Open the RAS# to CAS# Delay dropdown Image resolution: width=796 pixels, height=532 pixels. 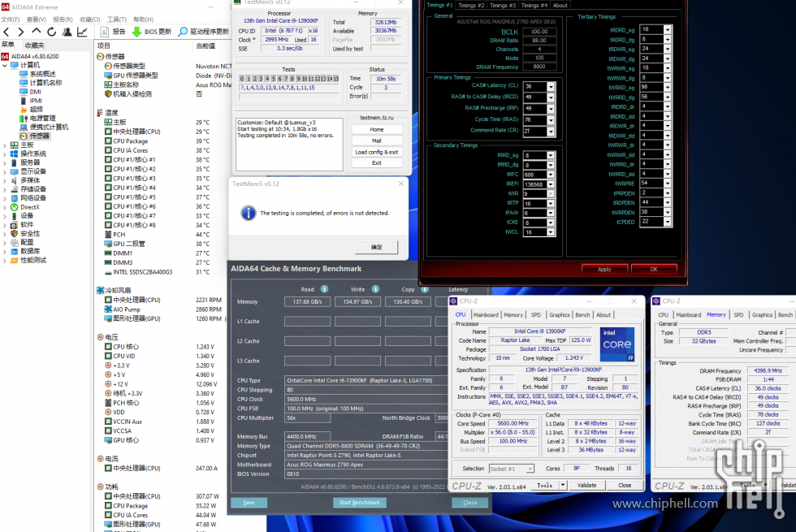(551, 97)
